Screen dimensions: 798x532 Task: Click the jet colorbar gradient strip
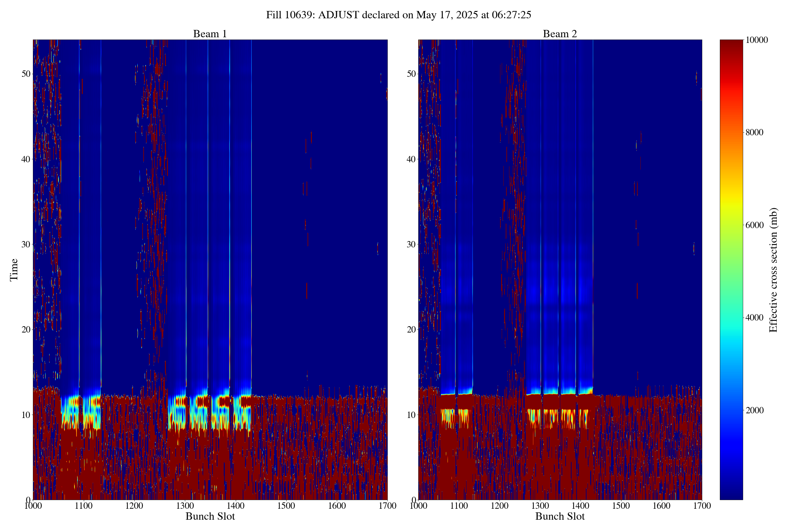tap(731, 270)
